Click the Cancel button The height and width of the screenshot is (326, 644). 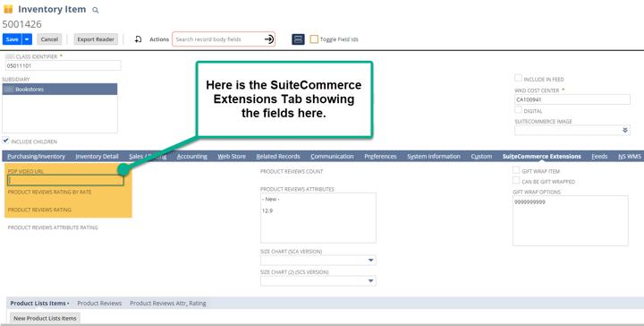(x=49, y=39)
